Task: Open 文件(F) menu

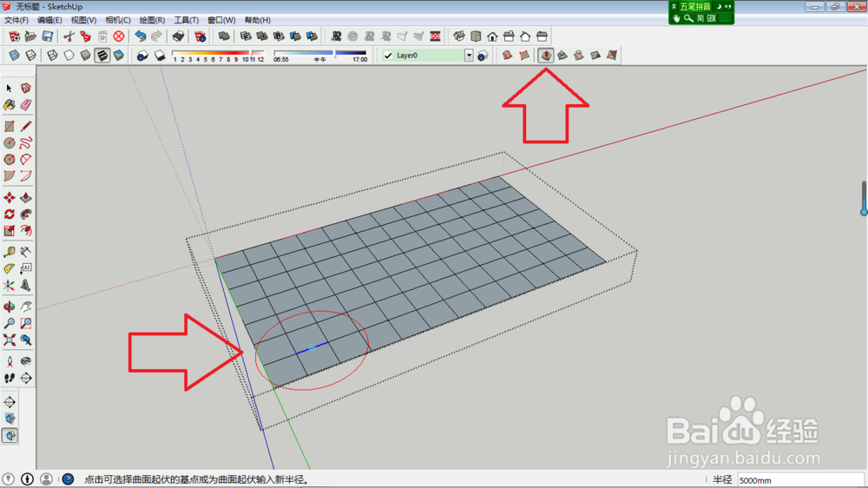Action: click(16, 20)
